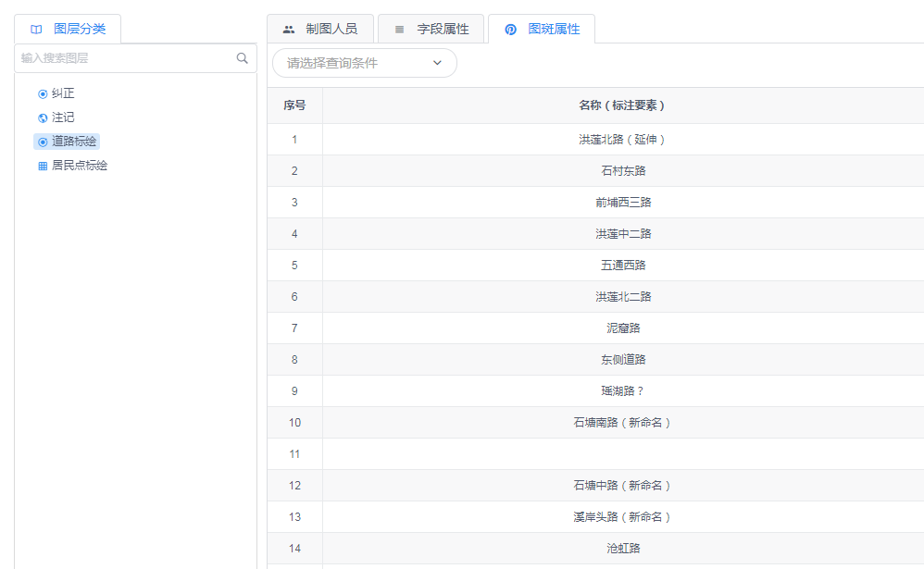This screenshot has height=569, width=924.
Task: Select row 石塘中路（新命名）
Action: pyautogui.click(x=595, y=486)
